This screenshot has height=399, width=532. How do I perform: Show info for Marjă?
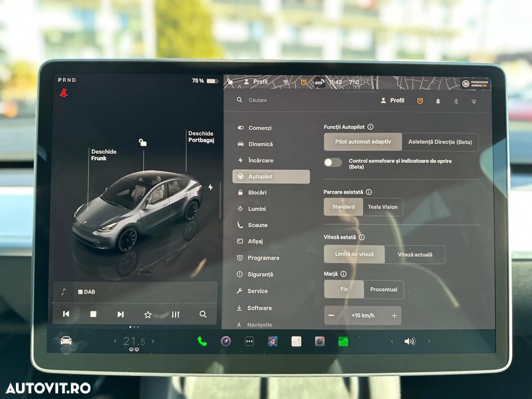pyautogui.click(x=343, y=274)
